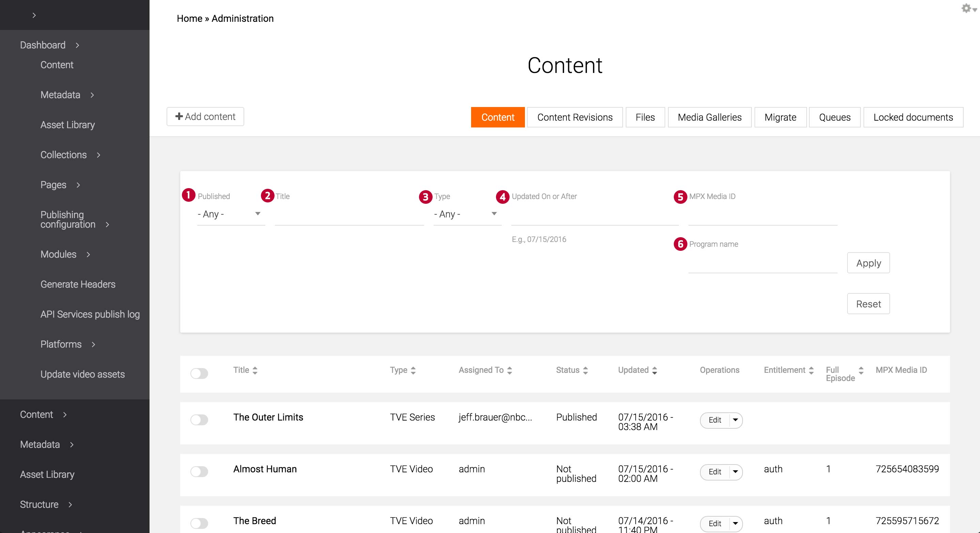This screenshot has width=980, height=533.
Task: Toggle selection for Almost Human row
Action: (199, 472)
